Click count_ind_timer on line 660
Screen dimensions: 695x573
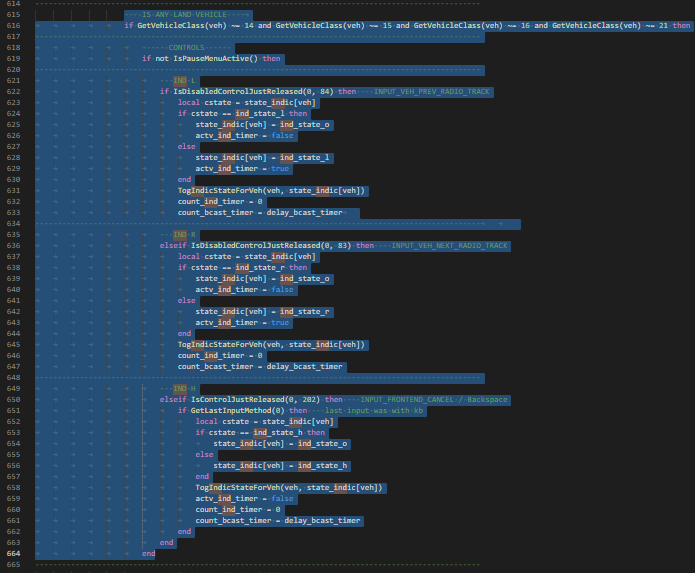pyautogui.click(x=228, y=509)
